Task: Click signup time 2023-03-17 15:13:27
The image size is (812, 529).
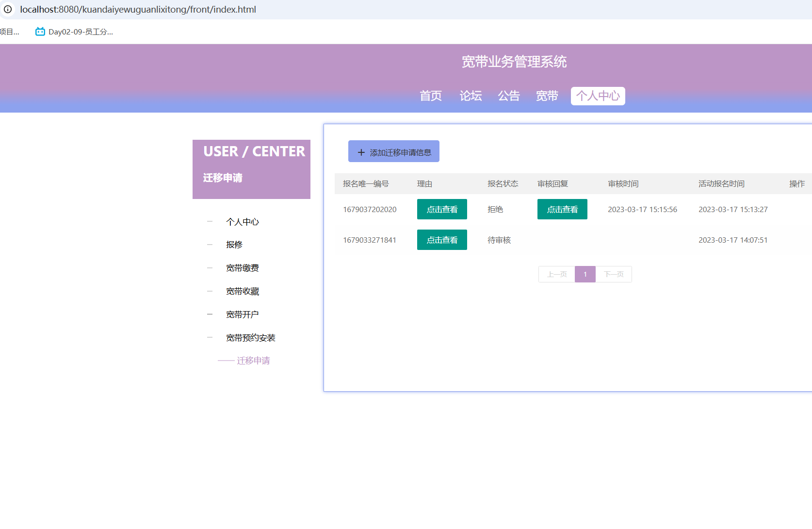Action: (733, 210)
